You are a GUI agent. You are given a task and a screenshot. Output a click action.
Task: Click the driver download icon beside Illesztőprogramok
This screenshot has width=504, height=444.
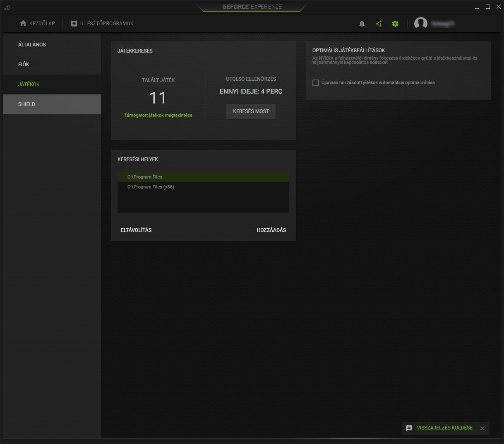(74, 24)
